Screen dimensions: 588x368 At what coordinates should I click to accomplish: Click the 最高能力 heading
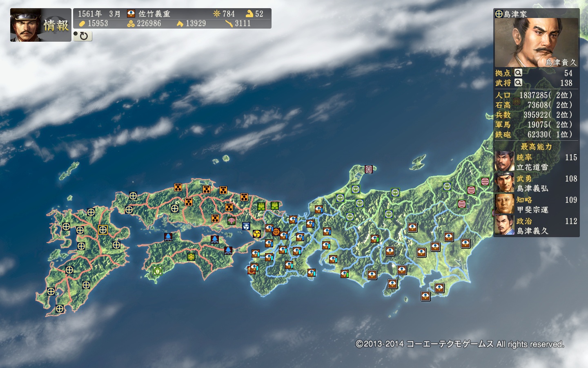[x=536, y=146]
